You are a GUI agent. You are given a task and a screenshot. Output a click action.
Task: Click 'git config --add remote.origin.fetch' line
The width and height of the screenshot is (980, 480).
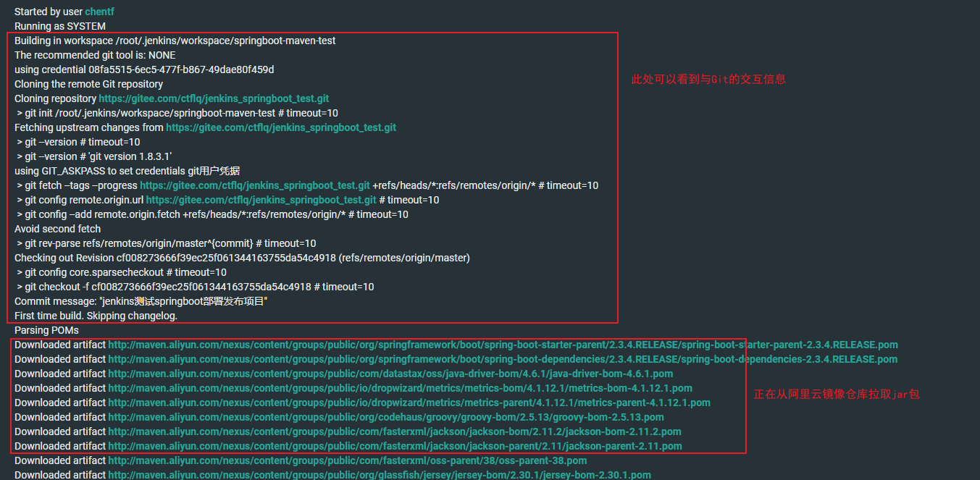pyautogui.click(x=212, y=214)
